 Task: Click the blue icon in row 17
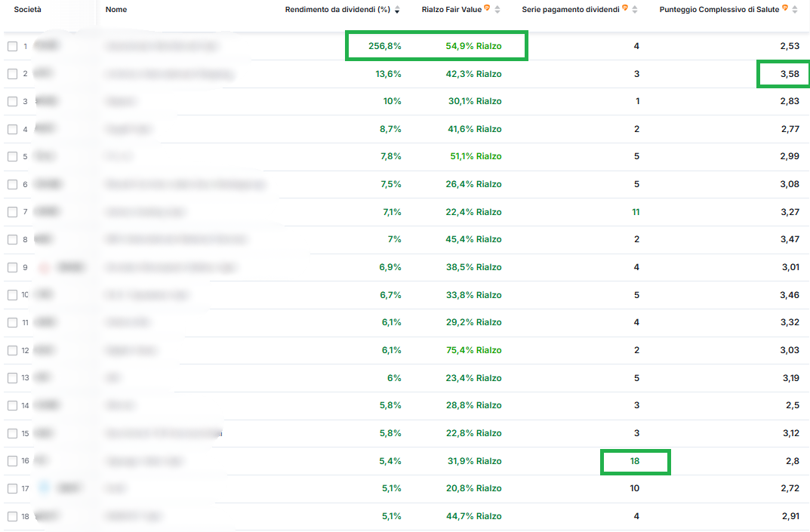click(43, 488)
